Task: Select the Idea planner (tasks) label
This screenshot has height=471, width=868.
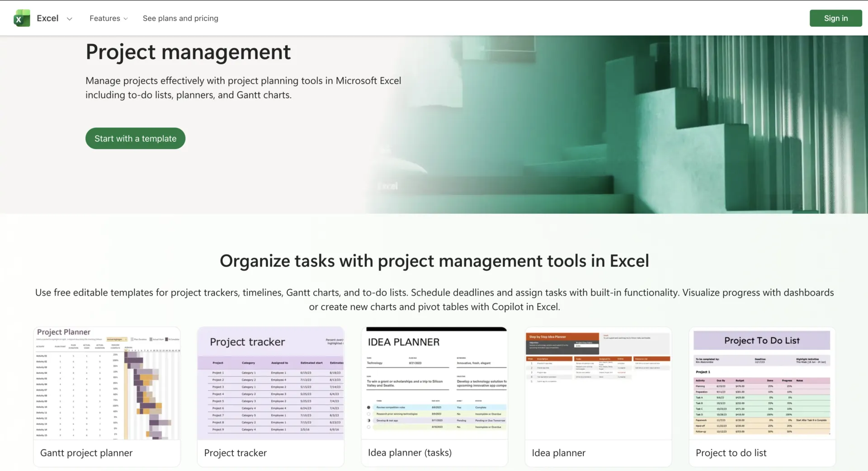Action: coord(410,453)
